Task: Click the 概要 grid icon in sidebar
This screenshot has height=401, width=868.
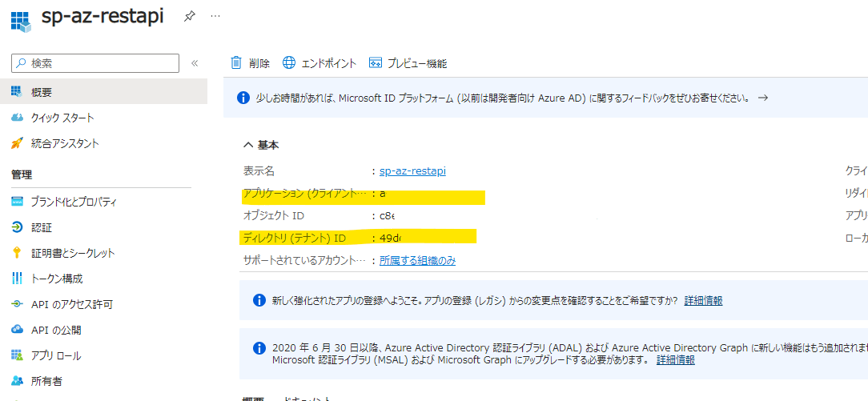Action: 17,92
